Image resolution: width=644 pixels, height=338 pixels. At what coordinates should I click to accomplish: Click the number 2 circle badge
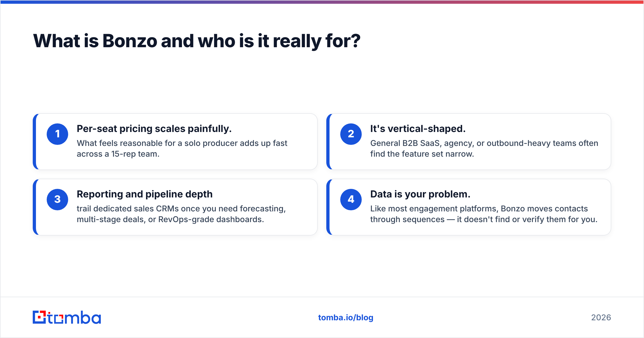pos(351,134)
